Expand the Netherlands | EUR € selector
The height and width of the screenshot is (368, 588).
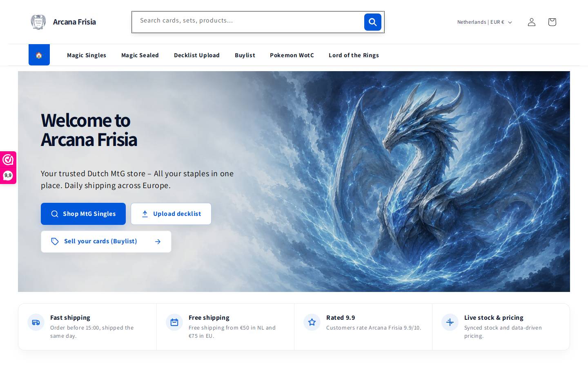[484, 22]
